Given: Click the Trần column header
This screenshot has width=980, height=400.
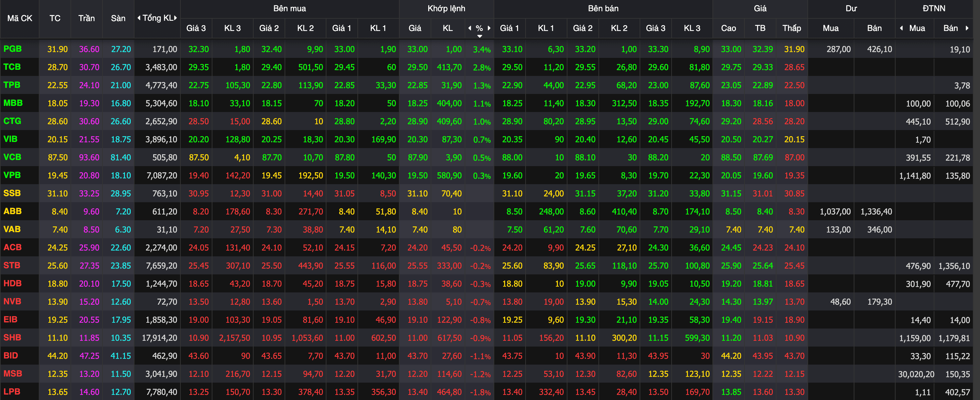Looking at the screenshot, I should point(86,18).
